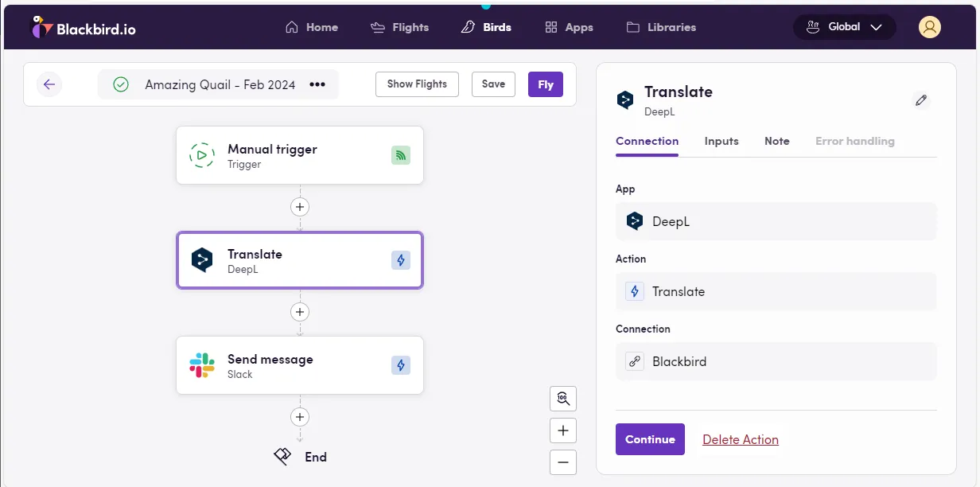
Task: Click the zoom-to-fit icon on the canvas
Action: [563, 399]
